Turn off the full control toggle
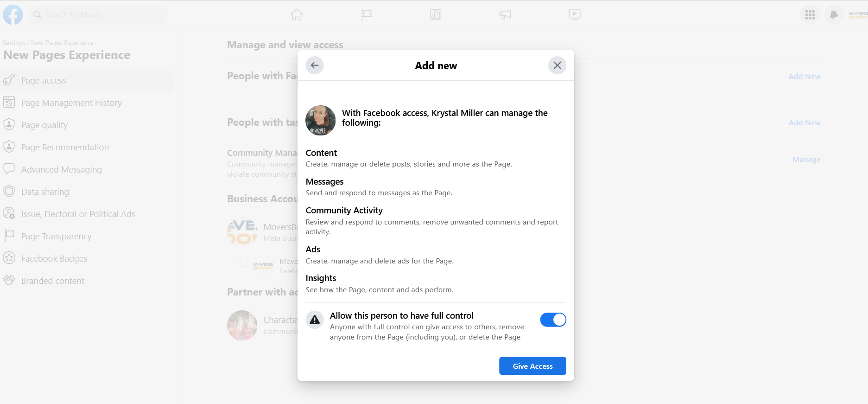 coord(553,320)
